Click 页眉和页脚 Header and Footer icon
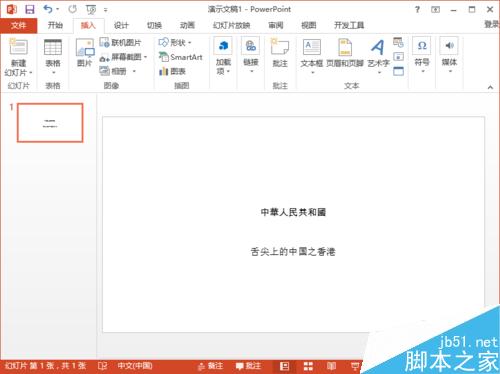The image size is (500, 374). (x=345, y=47)
